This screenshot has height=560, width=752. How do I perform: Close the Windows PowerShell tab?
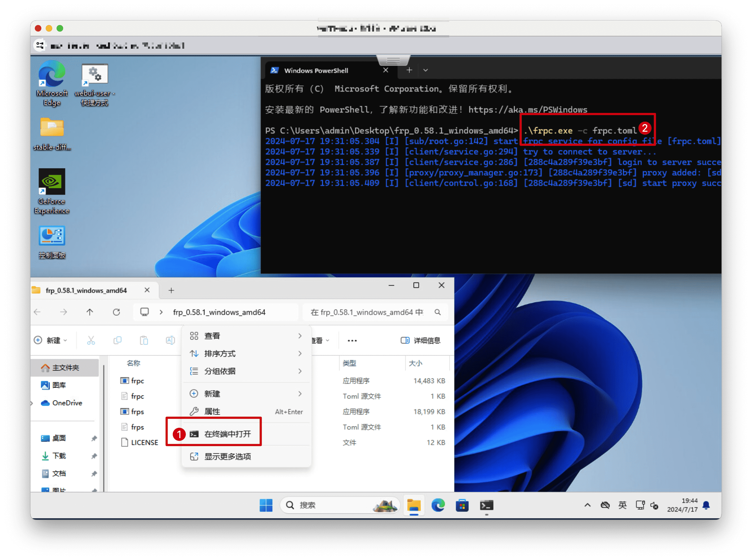pos(385,70)
